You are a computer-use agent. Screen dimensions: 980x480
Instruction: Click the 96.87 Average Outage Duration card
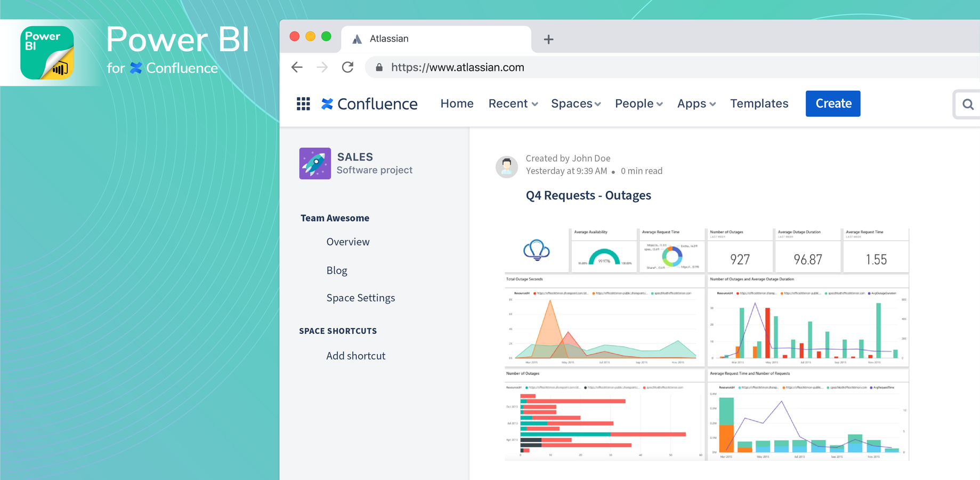click(x=808, y=251)
